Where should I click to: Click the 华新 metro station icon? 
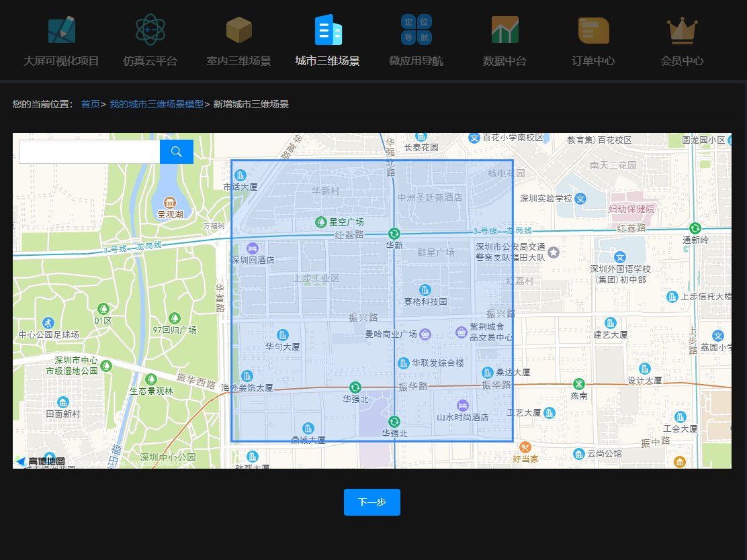click(394, 234)
